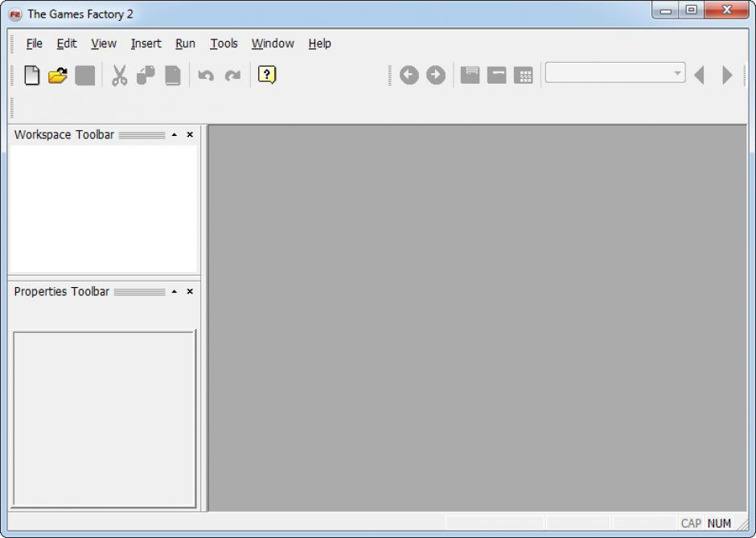
Task: Close the Workspace Toolbar panel
Action: pyautogui.click(x=190, y=134)
